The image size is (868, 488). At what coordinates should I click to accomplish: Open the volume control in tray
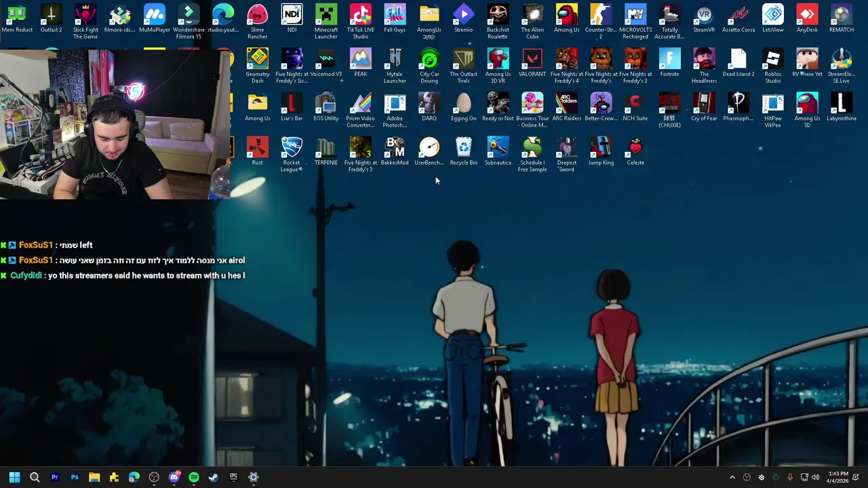point(815,477)
